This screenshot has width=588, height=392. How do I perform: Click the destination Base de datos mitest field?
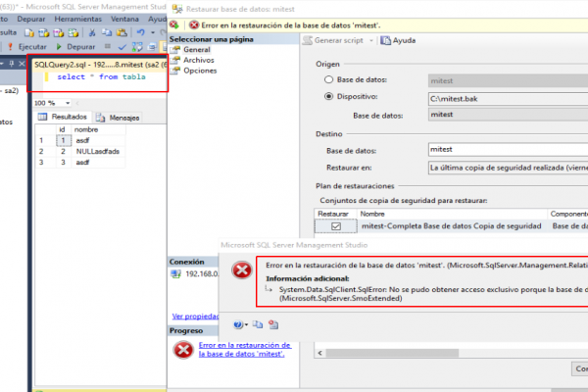pos(508,149)
